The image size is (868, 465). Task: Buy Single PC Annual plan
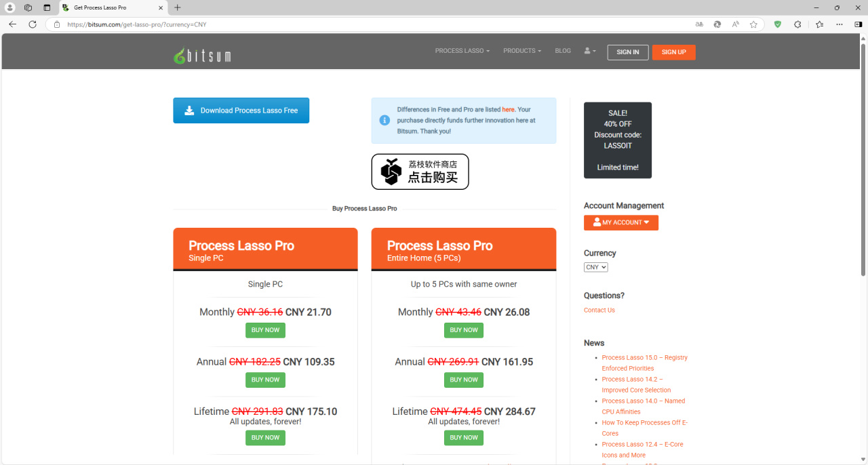(265, 380)
